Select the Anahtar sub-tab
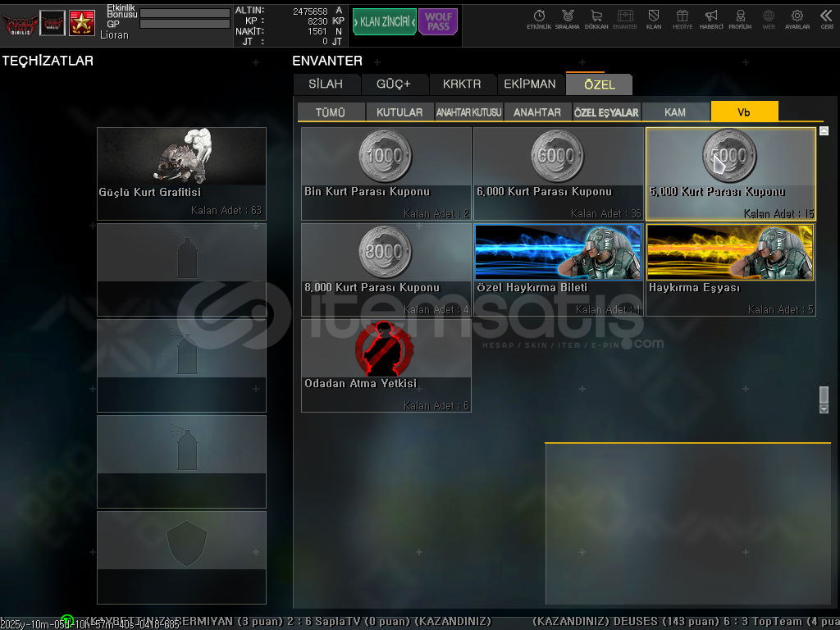The height and width of the screenshot is (630, 840). (537, 112)
